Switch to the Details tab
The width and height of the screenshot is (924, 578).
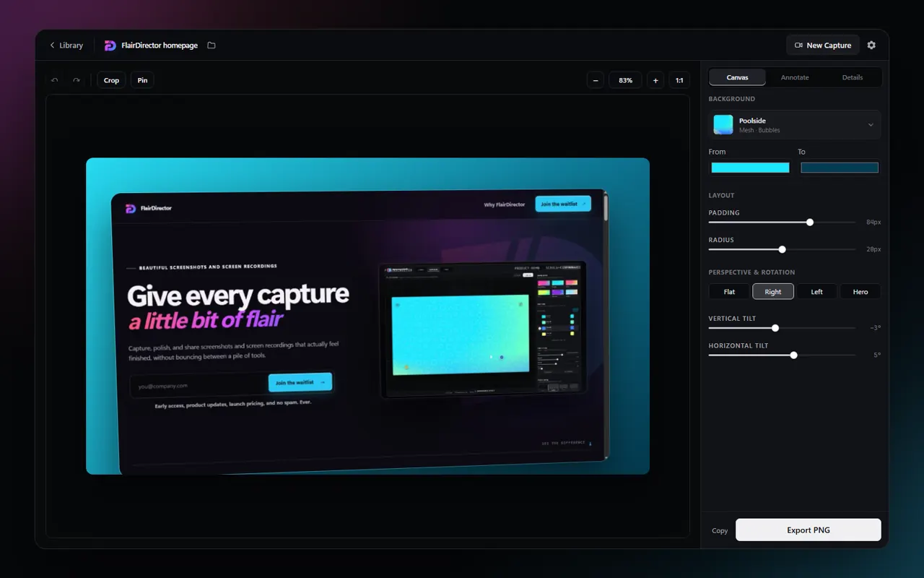click(x=853, y=77)
